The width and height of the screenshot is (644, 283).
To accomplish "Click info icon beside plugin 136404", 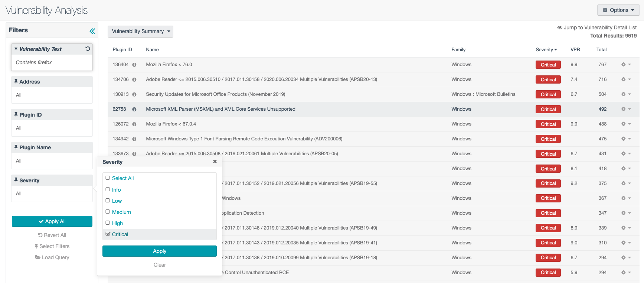I will [x=134, y=65].
